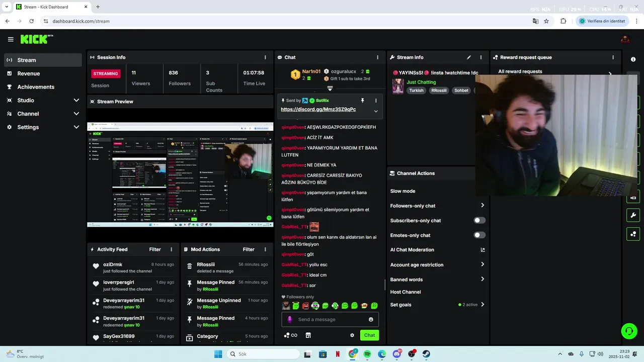Click the wrench icon on right sidebar

633,216
